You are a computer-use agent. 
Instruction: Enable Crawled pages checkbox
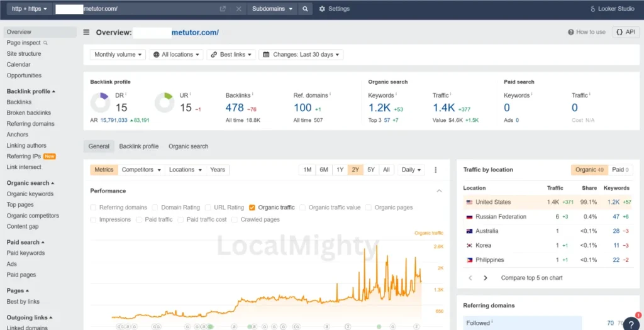coord(235,220)
